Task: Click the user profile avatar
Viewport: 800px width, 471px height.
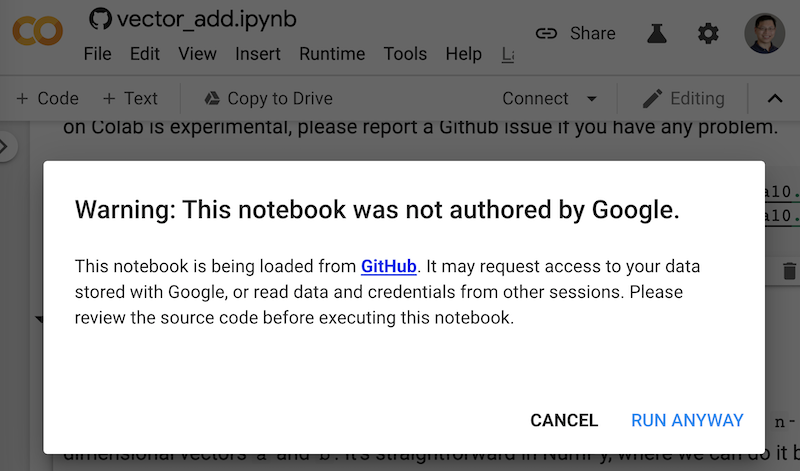Action: [x=764, y=33]
